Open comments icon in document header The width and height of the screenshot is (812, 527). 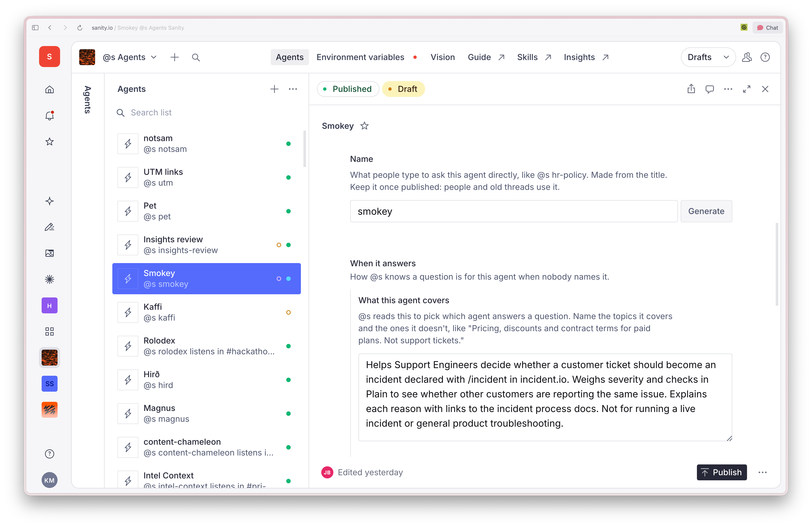pos(710,89)
